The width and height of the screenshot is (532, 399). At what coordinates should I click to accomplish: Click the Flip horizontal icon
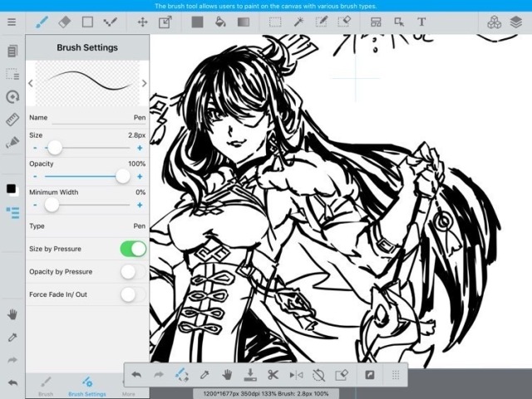(296, 375)
